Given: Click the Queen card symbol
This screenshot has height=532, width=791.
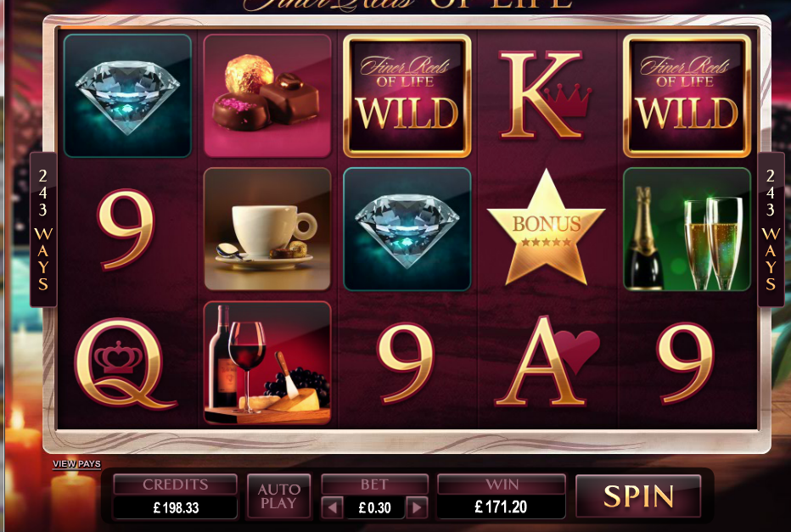Looking at the screenshot, I should pyautogui.click(x=125, y=363).
